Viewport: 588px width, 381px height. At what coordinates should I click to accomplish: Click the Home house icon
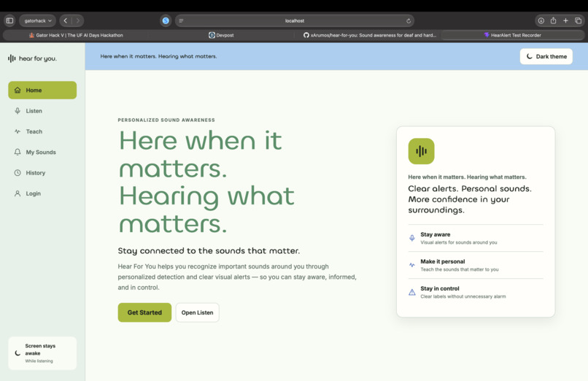click(18, 90)
